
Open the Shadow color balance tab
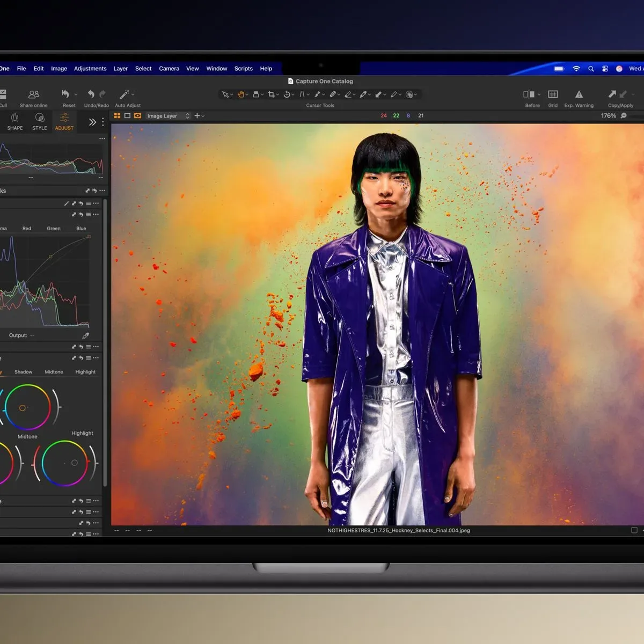(23, 372)
